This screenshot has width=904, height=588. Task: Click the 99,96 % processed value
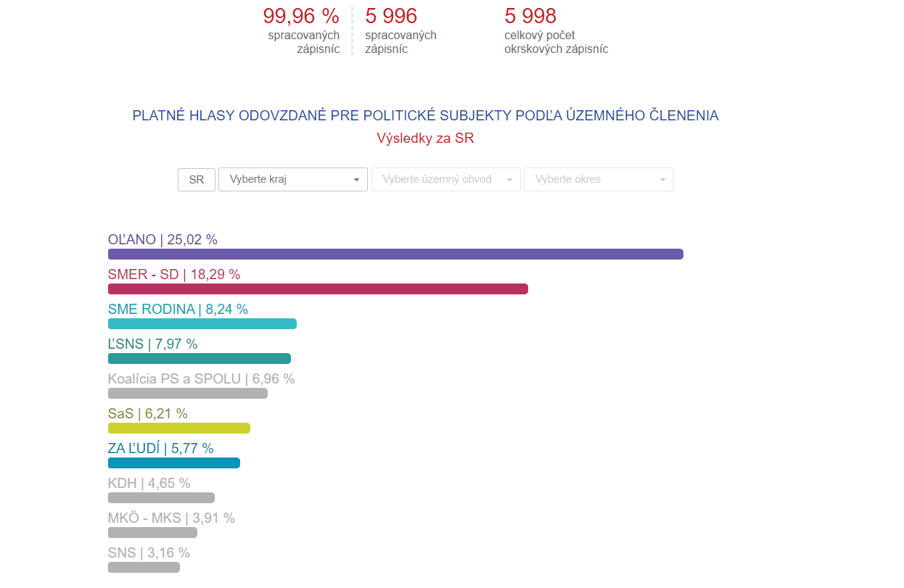301,15
